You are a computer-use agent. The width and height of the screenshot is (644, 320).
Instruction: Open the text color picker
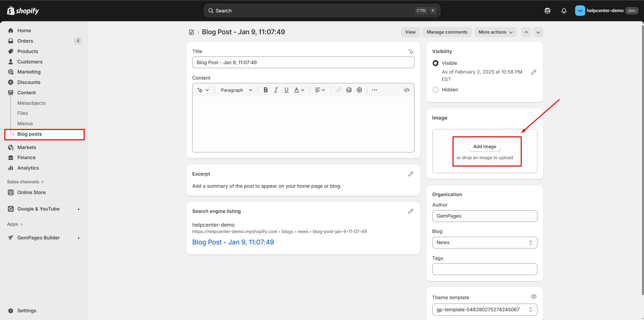pos(299,90)
